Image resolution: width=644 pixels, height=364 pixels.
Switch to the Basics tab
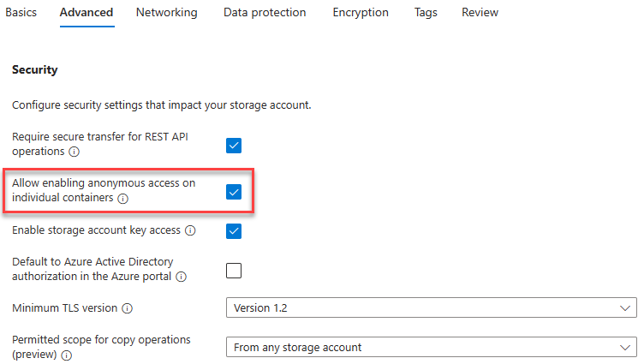(x=21, y=13)
